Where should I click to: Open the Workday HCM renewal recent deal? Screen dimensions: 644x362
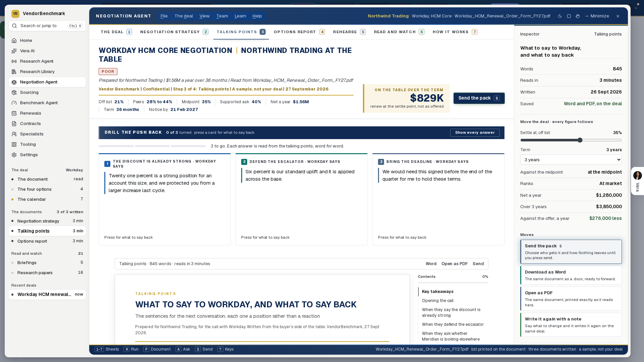pos(47,294)
